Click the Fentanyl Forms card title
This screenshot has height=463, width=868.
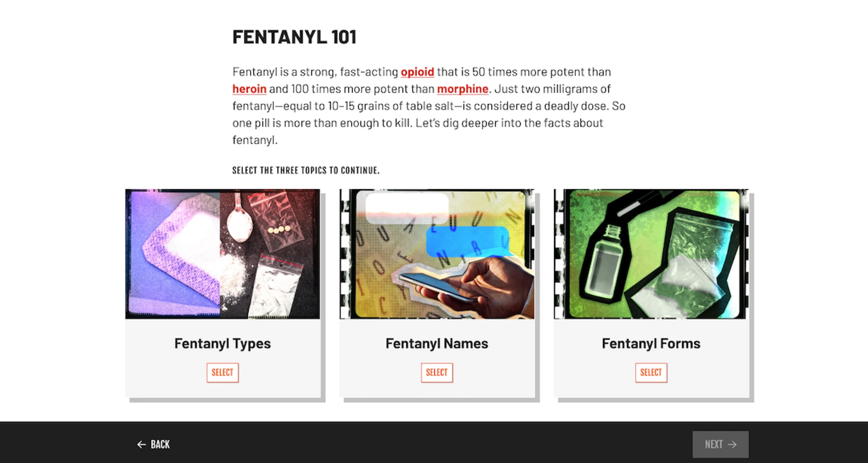651,343
